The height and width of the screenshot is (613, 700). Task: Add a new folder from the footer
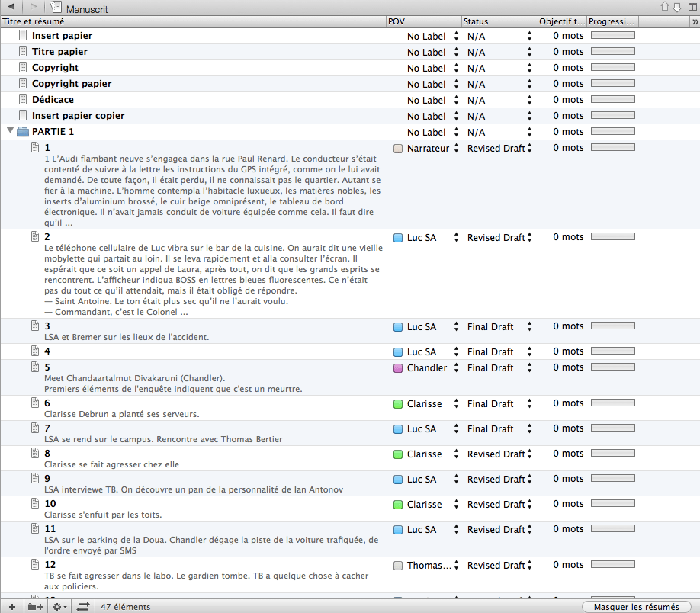(35, 607)
